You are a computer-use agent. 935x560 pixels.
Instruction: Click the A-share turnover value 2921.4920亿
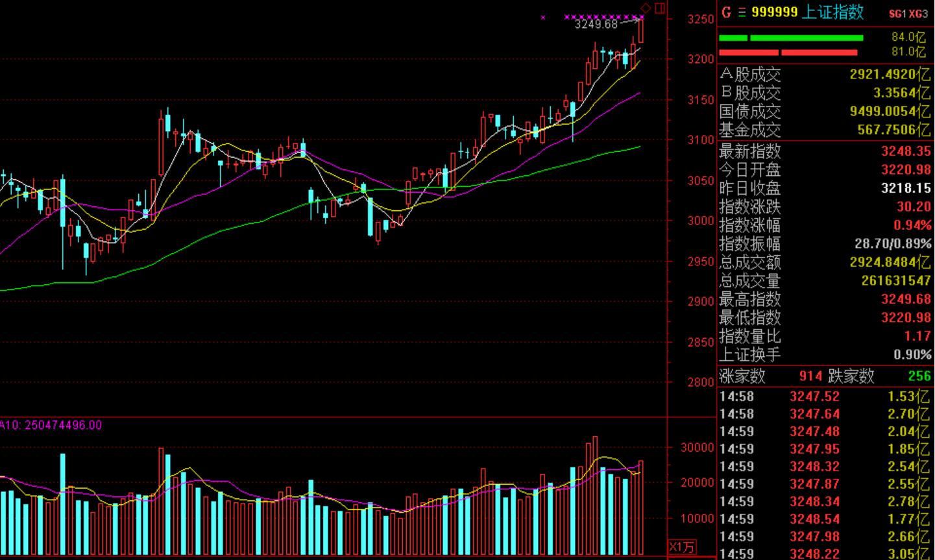pyautogui.click(x=890, y=75)
